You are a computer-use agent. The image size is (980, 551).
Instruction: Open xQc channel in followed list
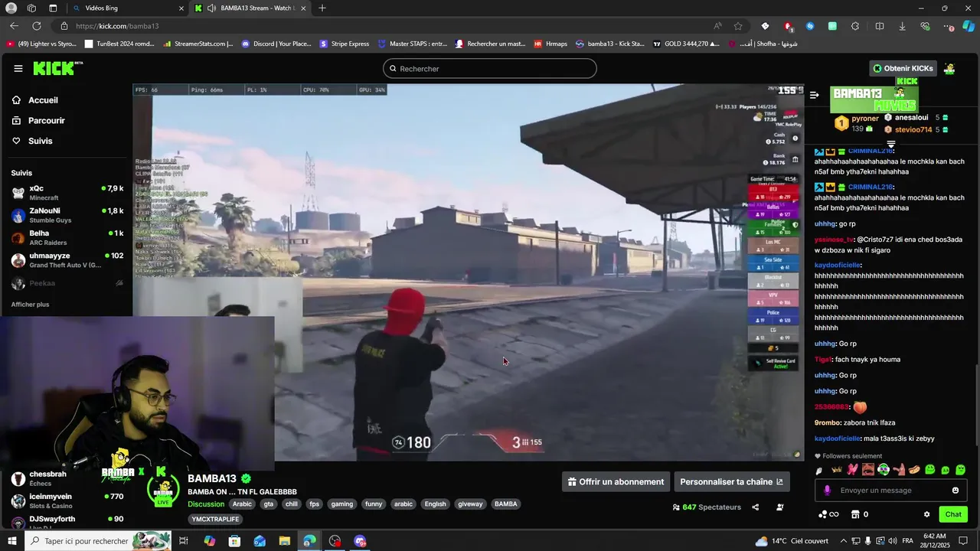point(67,193)
